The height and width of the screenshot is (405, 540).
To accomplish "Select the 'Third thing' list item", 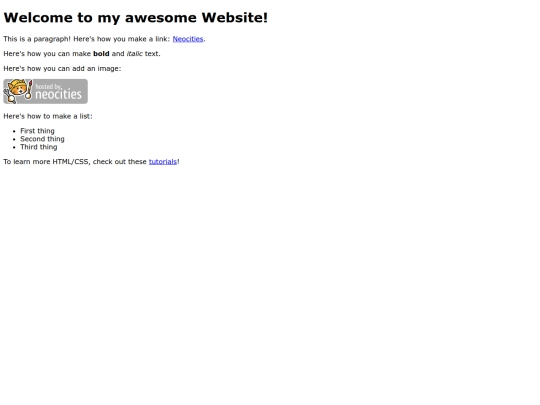I will pos(39,147).
